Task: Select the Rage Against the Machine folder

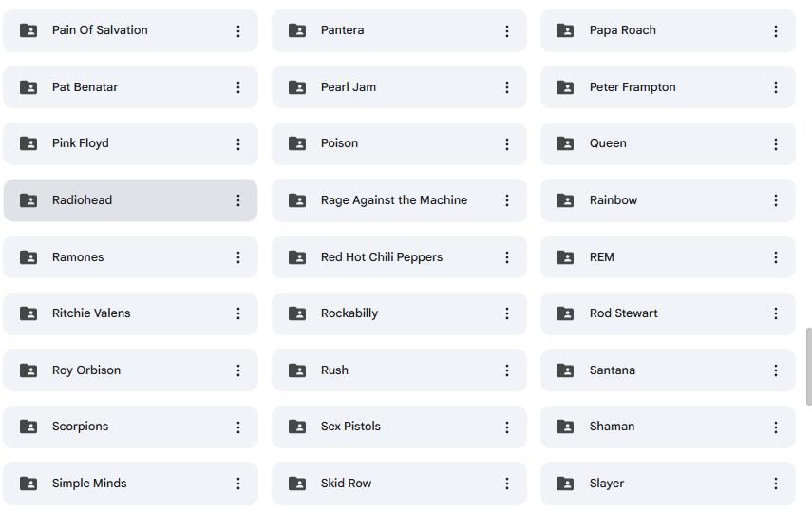Action: coord(399,200)
